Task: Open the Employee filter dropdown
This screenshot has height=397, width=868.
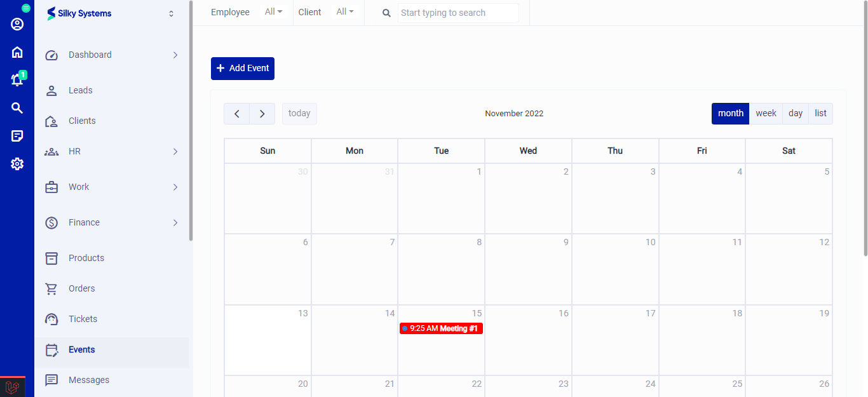Action: pos(274,12)
